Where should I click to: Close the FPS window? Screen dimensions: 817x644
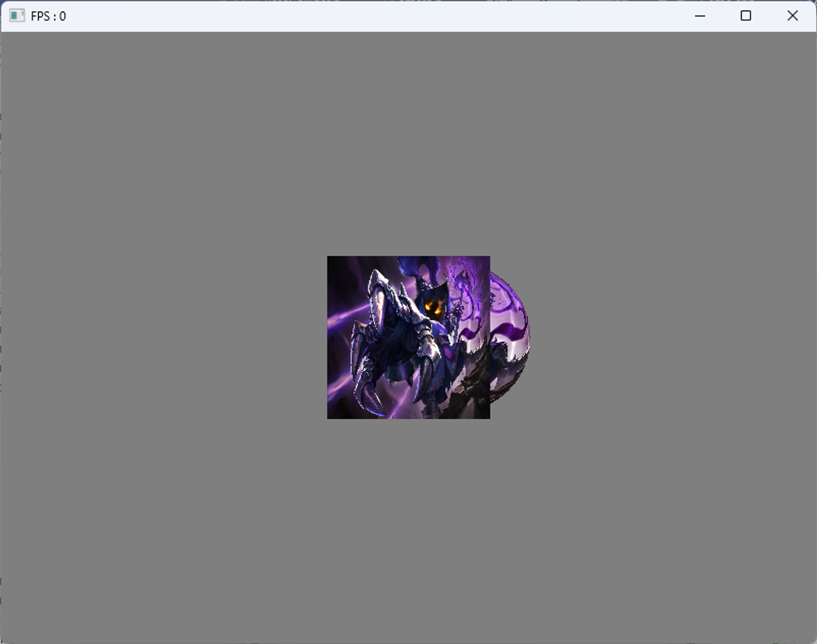(792, 16)
